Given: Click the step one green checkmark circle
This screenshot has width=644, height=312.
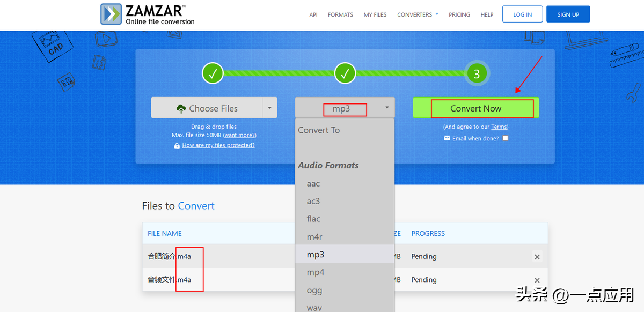Looking at the screenshot, I should click(213, 73).
